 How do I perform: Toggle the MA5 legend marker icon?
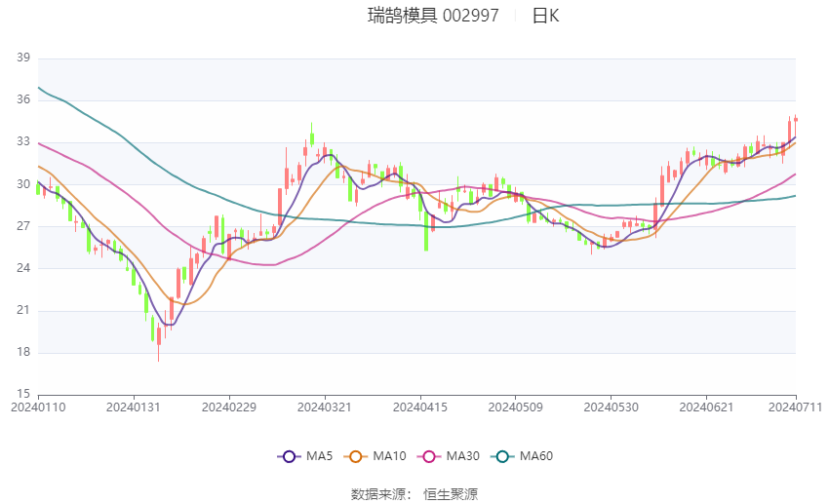click(x=289, y=456)
